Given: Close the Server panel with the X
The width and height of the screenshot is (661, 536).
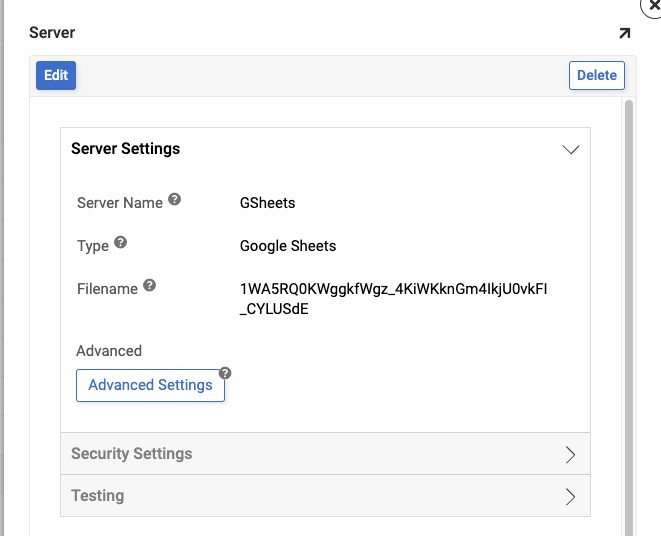Looking at the screenshot, I should 654,5.
